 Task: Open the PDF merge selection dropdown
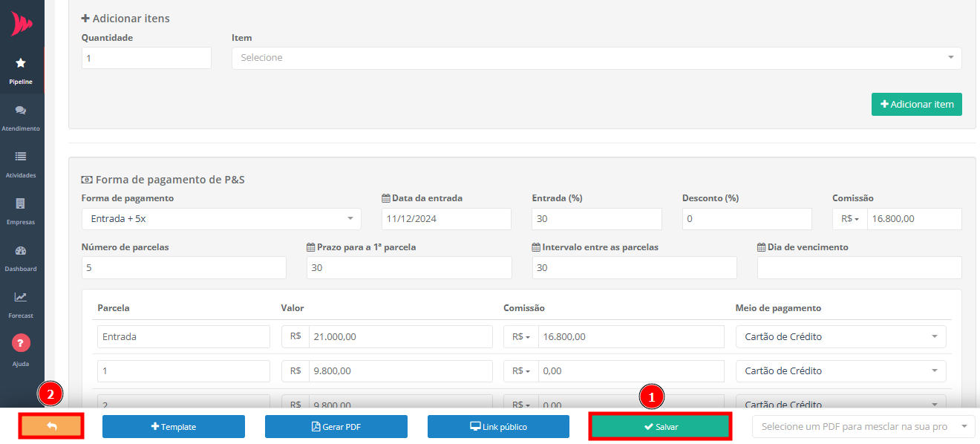click(x=863, y=427)
